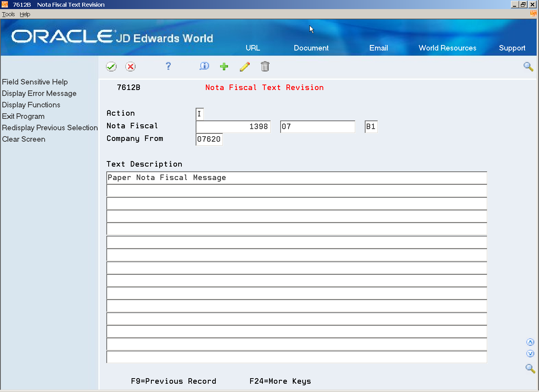
Task: Select Display Functions in the sidebar
Action: [x=31, y=105]
